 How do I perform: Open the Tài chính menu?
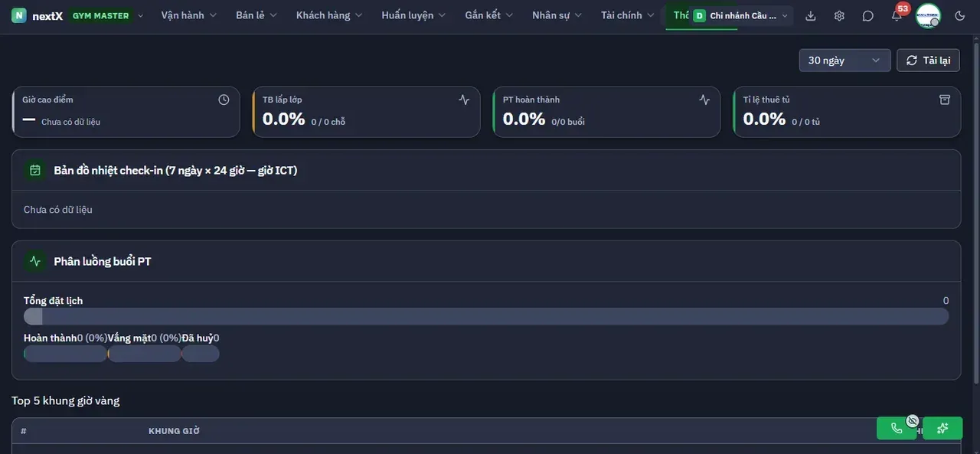[x=627, y=15]
